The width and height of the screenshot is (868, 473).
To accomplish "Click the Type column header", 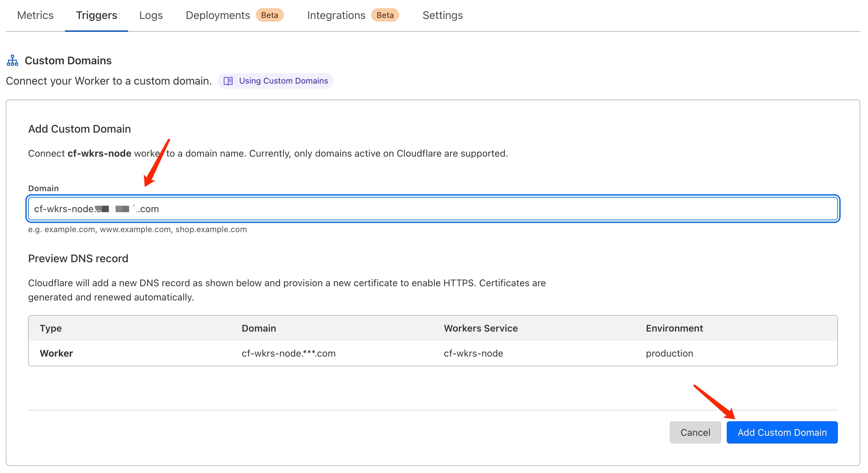I will [51, 328].
